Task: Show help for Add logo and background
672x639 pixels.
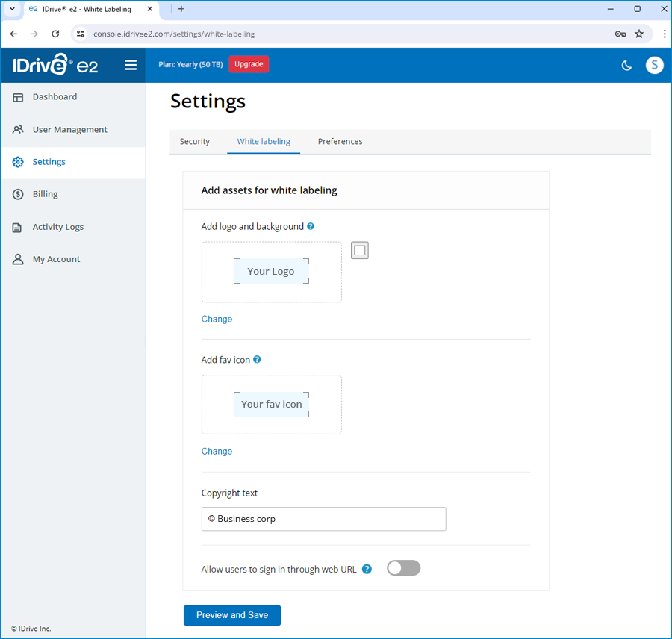Action: point(311,226)
